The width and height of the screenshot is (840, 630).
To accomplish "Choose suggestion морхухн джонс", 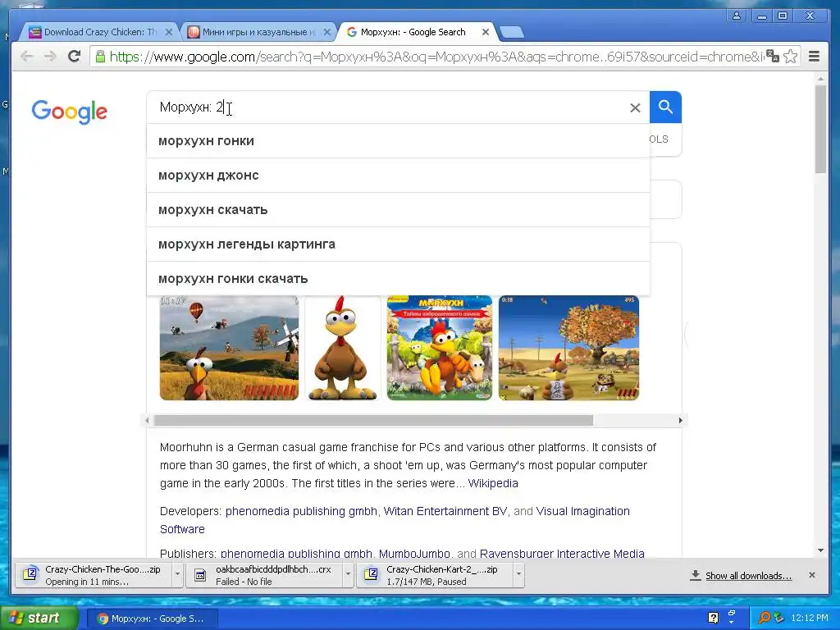I will tap(398, 176).
